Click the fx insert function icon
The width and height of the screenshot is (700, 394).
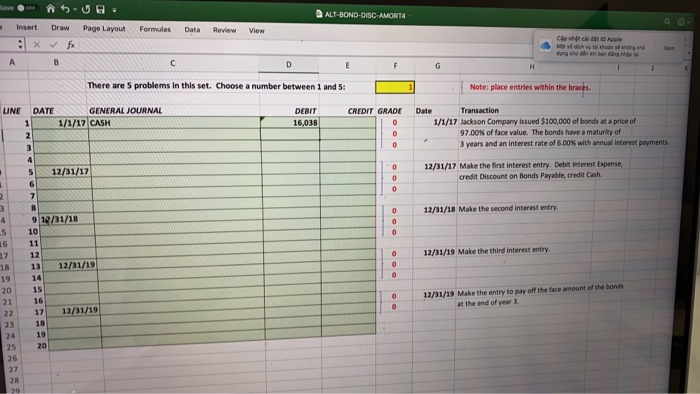pos(71,45)
